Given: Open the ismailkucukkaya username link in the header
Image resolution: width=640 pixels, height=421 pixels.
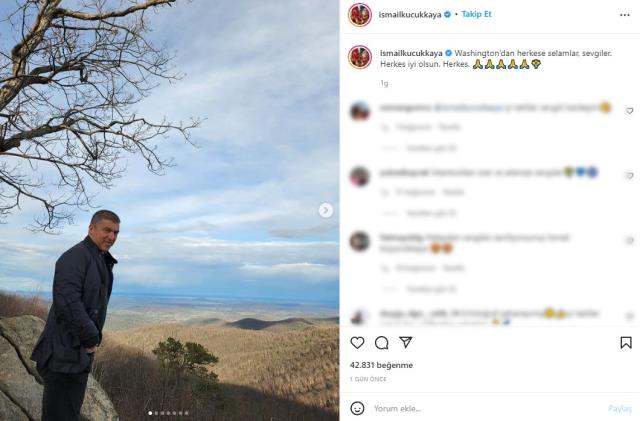Looking at the screenshot, I should point(410,15).
